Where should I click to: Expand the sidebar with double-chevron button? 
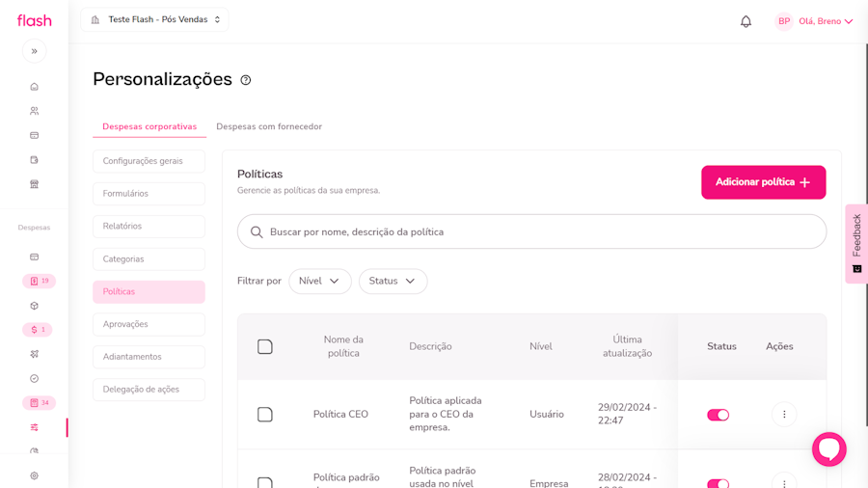coord(35,51)
